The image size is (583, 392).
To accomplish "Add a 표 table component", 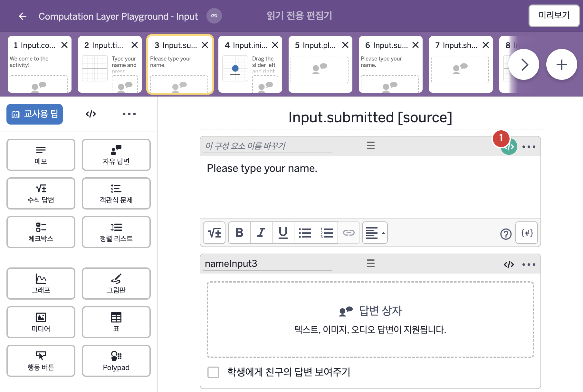I will click(116, 322).
